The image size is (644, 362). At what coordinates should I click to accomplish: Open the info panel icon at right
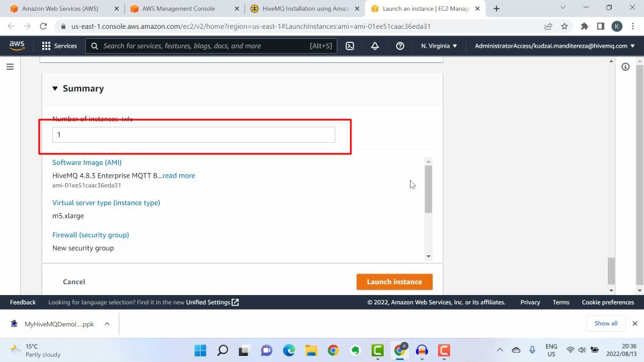[x=625, y=66]
